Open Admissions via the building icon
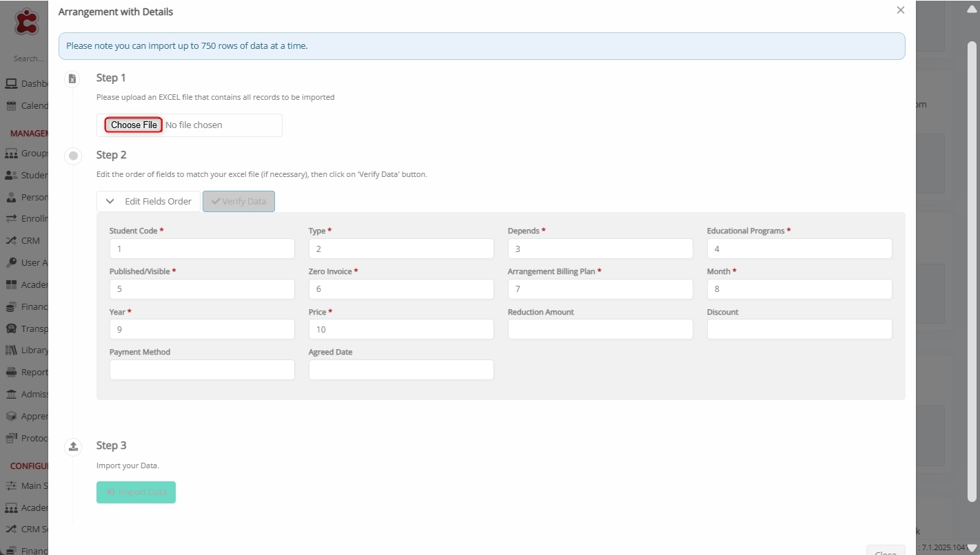Screen dimensions: 980x555 click(x=11, y=395)
